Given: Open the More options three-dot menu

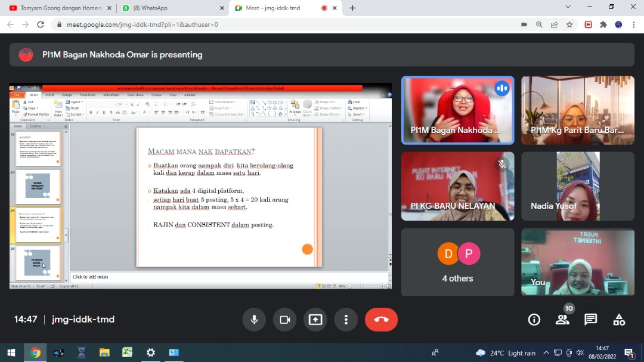Looking at the screenshot, I should (x=346, y=320).
